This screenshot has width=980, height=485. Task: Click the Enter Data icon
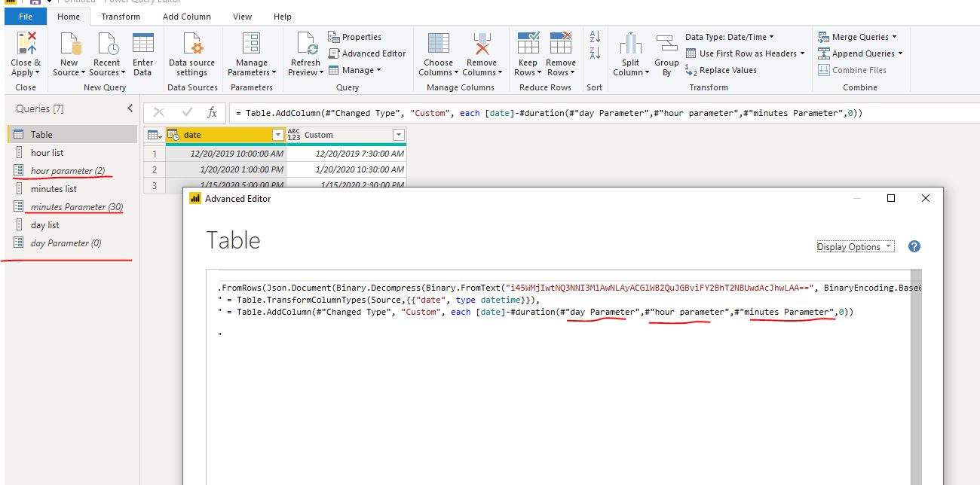(142, 44)
